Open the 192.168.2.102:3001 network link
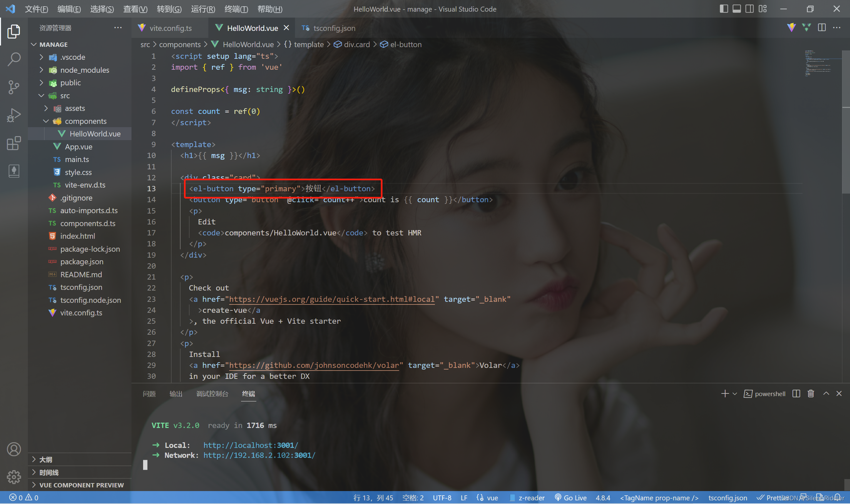The height and width of the screenshot is (504, 850). tap(259, 456)
